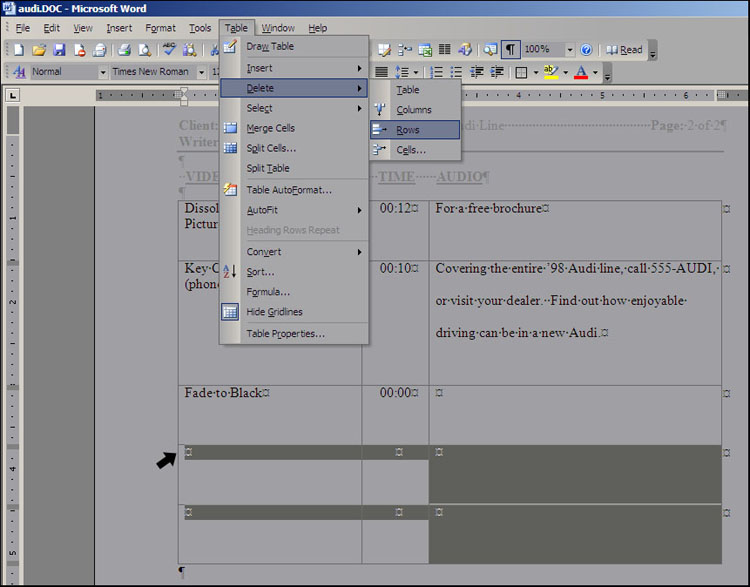Choose Rows in the Delete submenu
This screenshot has height=587, width=750.
415,130
